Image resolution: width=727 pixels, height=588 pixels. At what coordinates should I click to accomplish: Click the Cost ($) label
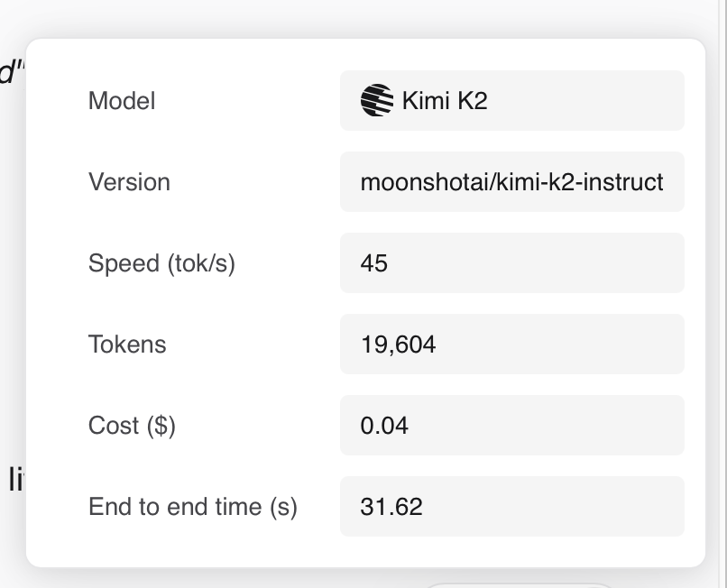(132, 426)
